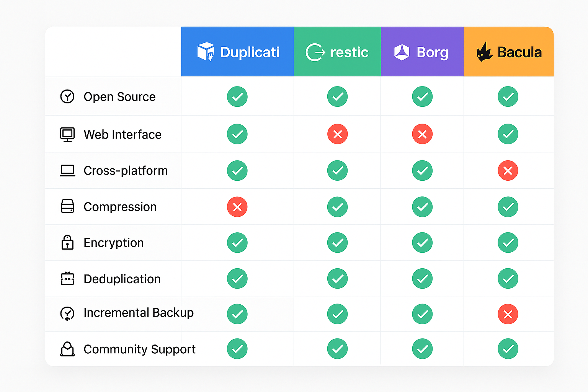588x392 pixels.
Task: Click the Cross-platform row label
Action: 126,171
